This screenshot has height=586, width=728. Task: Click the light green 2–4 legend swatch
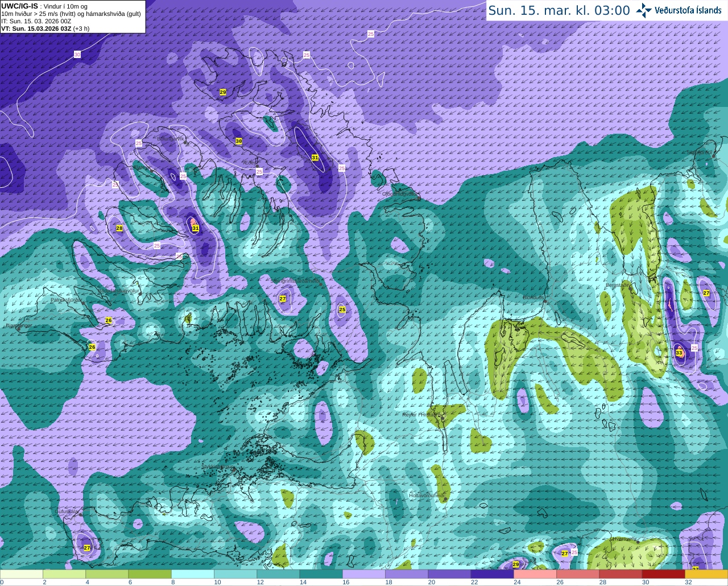(64, 574)
